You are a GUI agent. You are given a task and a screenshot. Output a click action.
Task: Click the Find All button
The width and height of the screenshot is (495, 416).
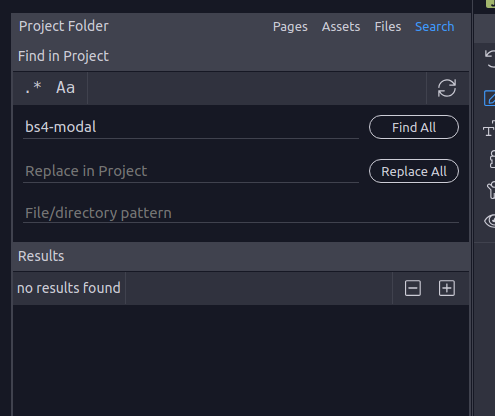pos(414,127)
